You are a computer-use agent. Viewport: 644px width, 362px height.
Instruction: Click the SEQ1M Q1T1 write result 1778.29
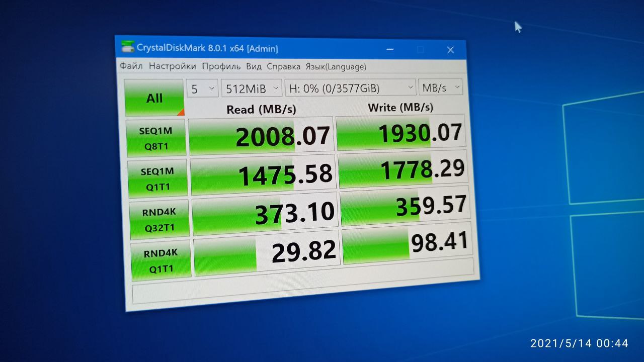pyautogui.click(x=403, y=168)
